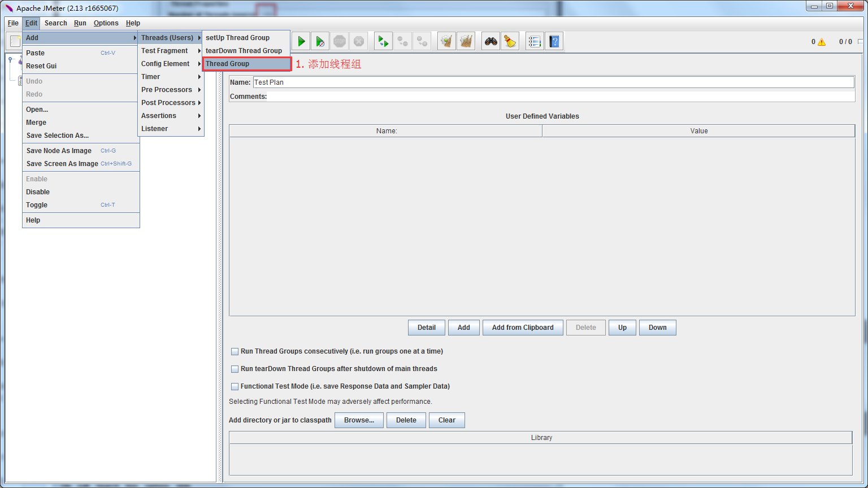Image resolution: width=868 pixels, height=488 pixels.
Task: Click the Library column header
Action: pyautogui.click(x=541, y=438)
